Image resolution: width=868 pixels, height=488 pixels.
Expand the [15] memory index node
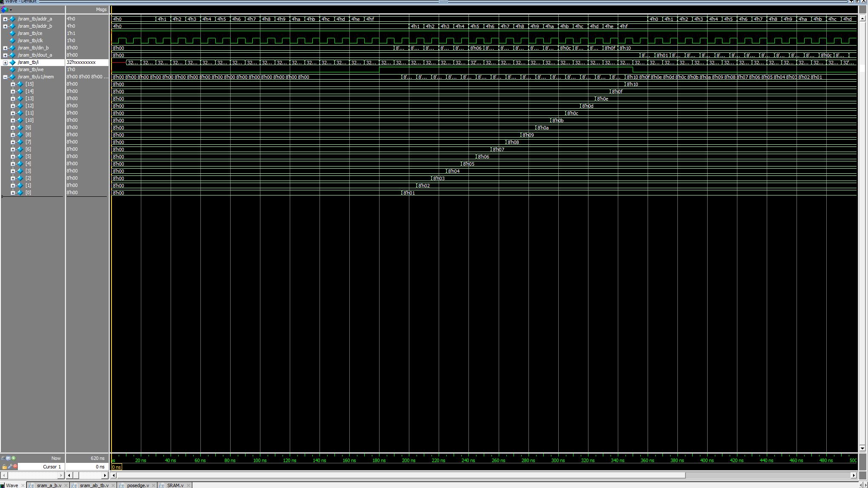13,83
